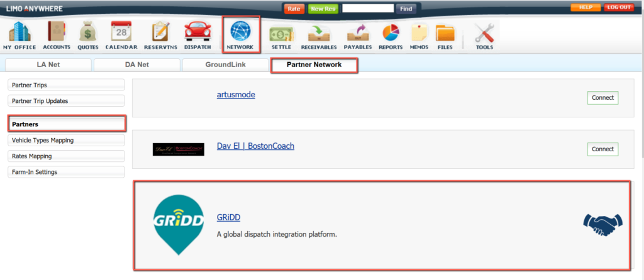Screen dimensions: 644x280
Task: Open Vehicle Types Mapping
Action: tap(66, 140)
